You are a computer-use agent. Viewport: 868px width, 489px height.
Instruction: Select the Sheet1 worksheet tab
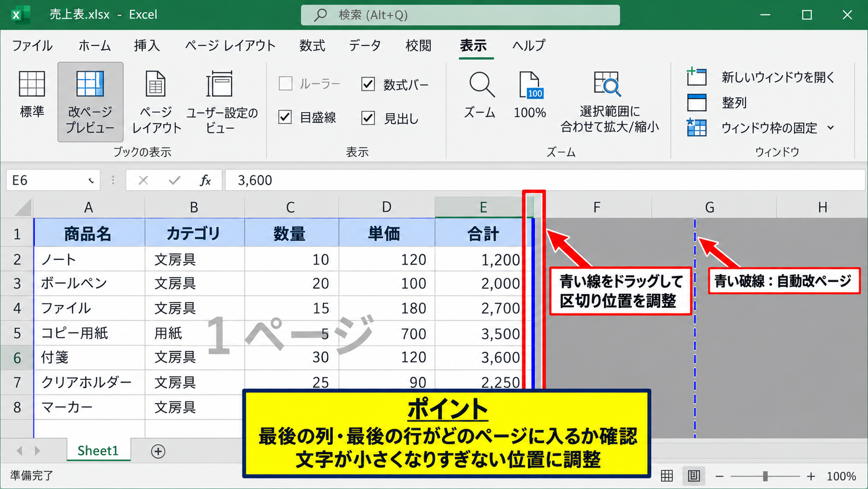(x=98, y=451)
